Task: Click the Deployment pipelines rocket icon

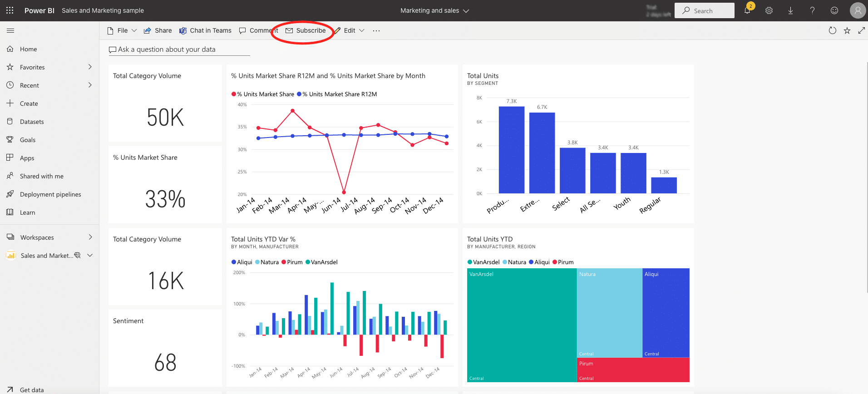Action: click(x=10, y=194)
